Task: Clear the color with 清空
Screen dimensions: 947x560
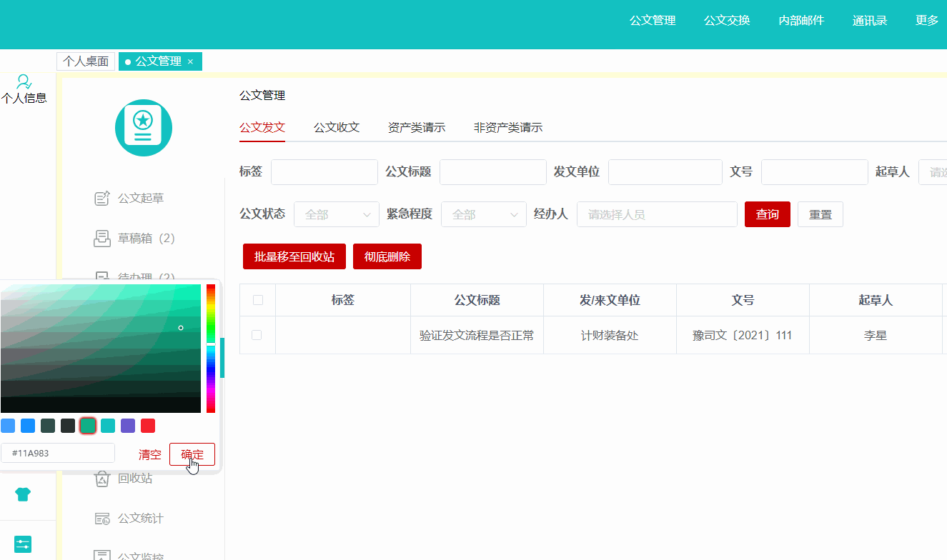Action: click(x=150, y=454)
